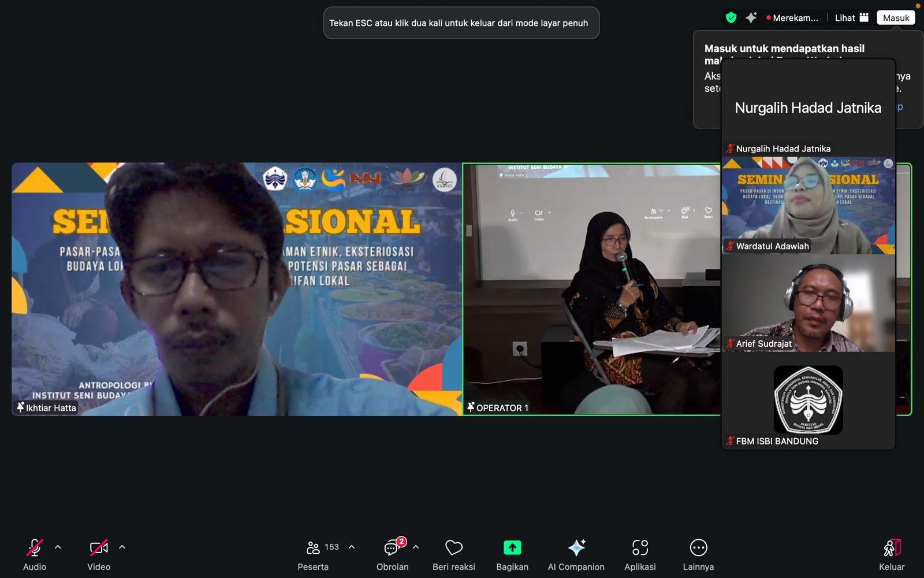Click the green encryption shield icon
The image size is (924, 578).
coord(731,18)
